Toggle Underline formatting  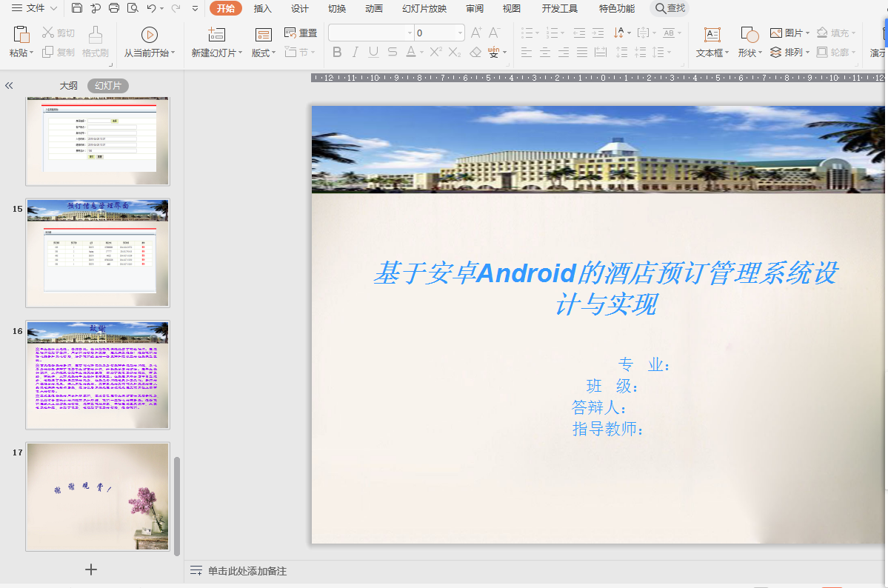[x=373, y=52]
